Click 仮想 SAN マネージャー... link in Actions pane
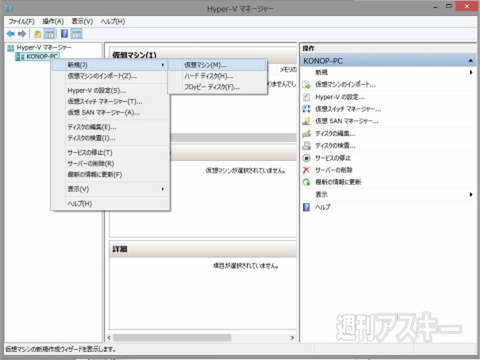Image resolution: width=480 pixels, height=360 pixels. point(347,121)
